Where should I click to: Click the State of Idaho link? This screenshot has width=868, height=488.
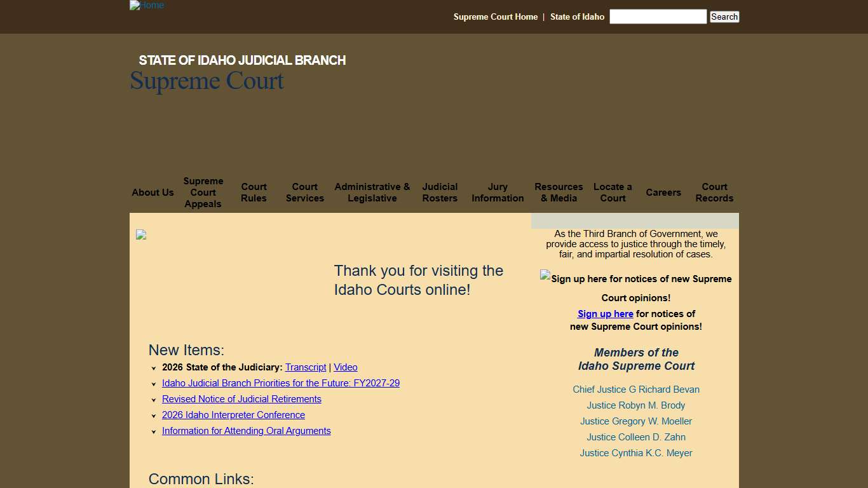(577, 17)
